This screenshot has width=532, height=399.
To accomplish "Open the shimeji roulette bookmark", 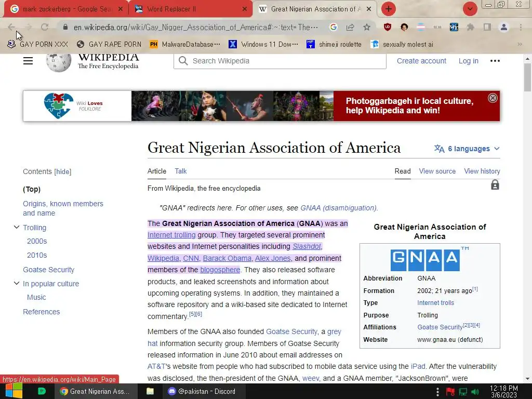I will point(334,44).
